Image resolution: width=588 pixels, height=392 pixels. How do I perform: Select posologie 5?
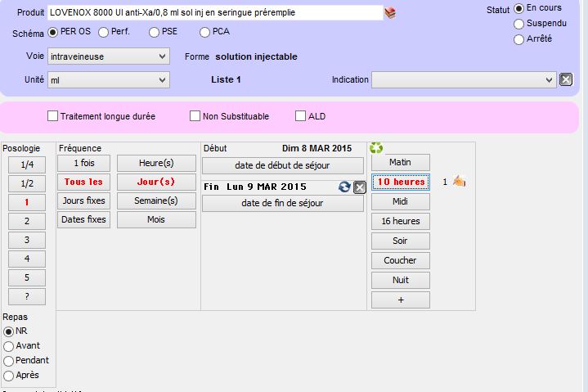(x=27, y=277)
